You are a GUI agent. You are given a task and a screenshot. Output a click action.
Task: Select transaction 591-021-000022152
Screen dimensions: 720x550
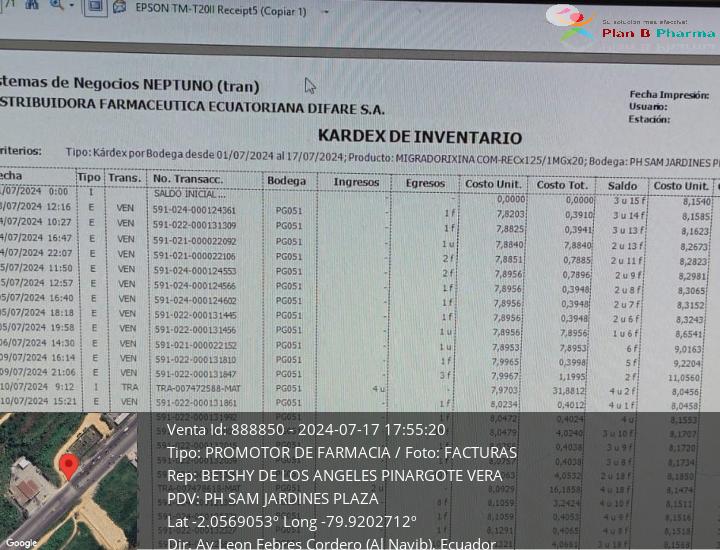click(x=196, y=345)
